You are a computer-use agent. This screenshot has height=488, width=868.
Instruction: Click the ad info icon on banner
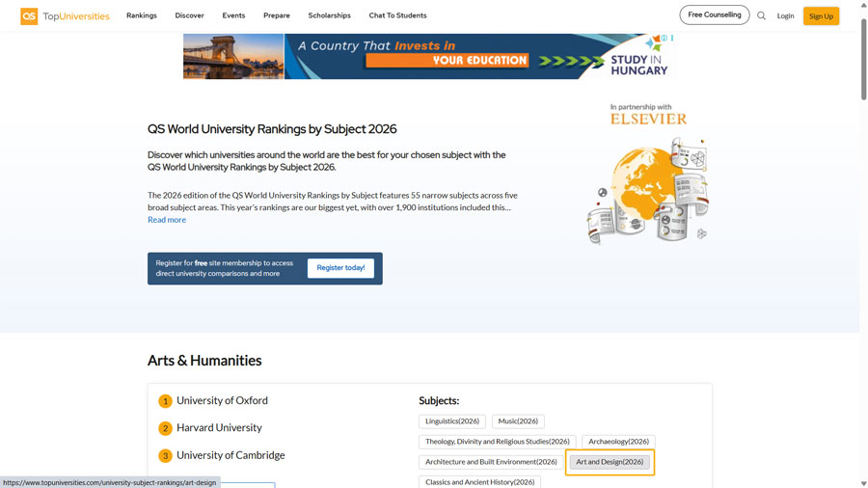point(665,39)
